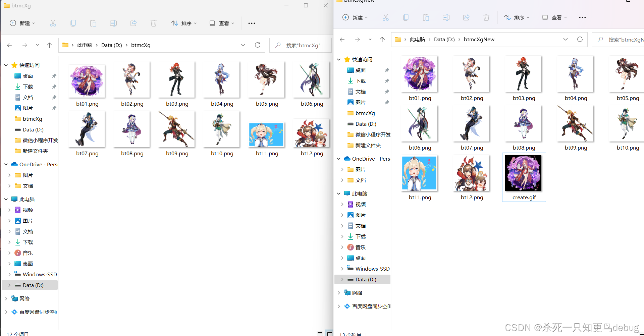This screenshot has width=644, height=336.
Task: Select bt04.png file in btmcXg window
Action: click(x=222, y=84)
